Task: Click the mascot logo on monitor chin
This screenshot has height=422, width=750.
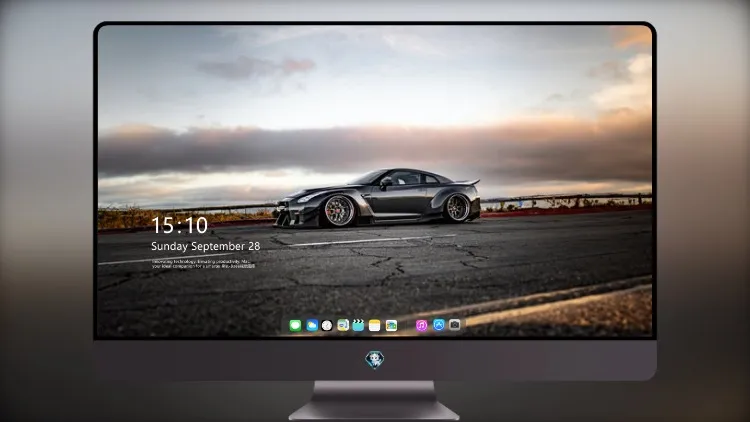Action: (375, 360)
